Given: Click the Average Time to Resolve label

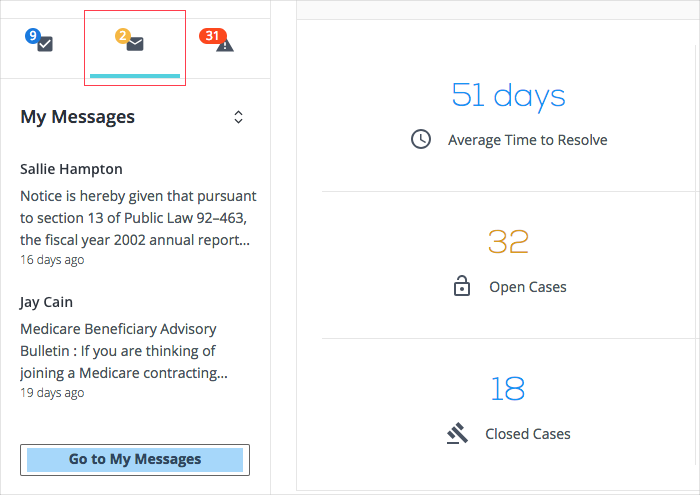Looking at the screenshot, I should 528,140.
